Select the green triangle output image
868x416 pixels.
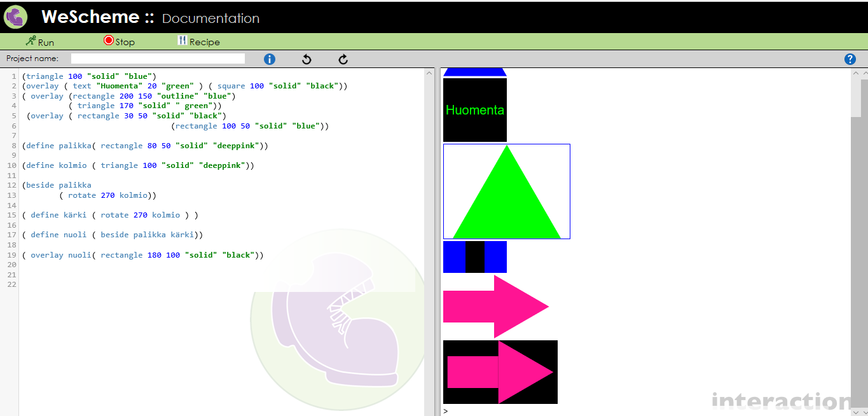point(507,191)
